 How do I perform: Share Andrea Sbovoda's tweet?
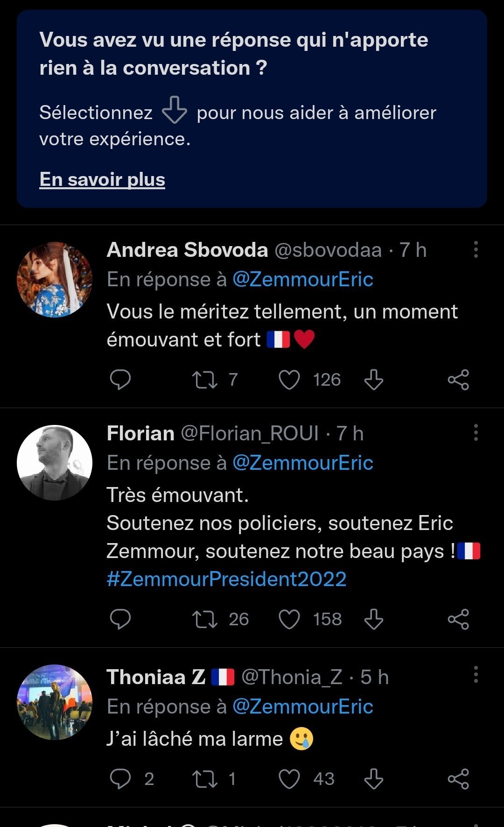click(x=458, y=380)
